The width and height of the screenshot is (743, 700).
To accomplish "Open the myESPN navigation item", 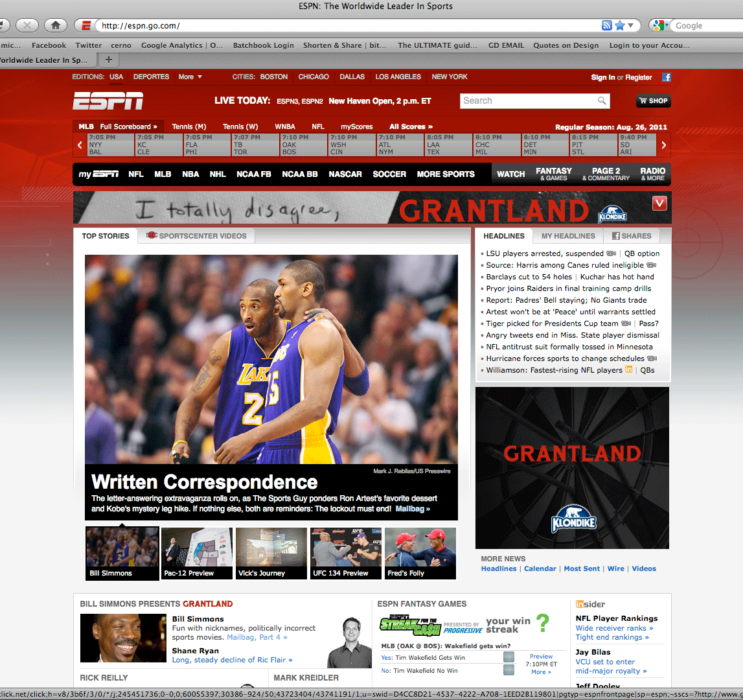I will [98, 174].
